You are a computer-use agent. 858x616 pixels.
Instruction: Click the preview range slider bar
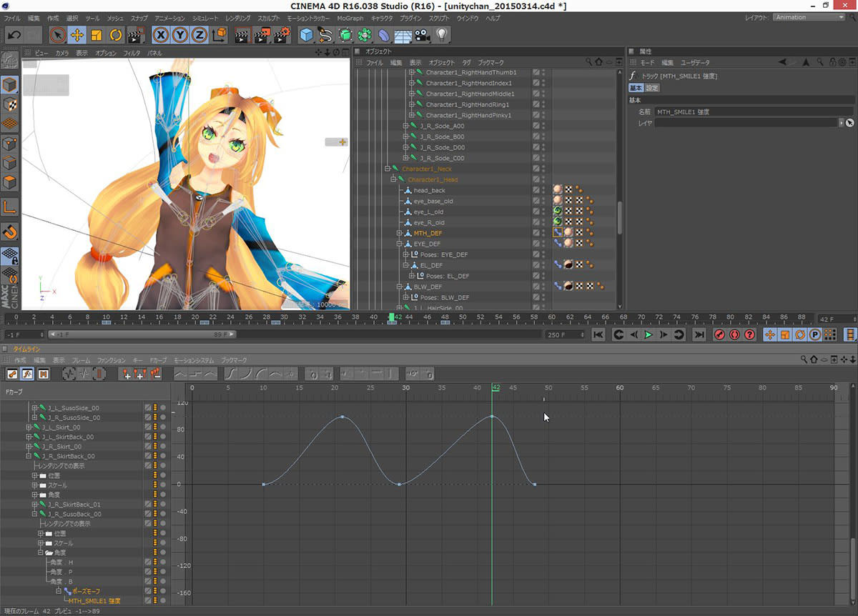(142, 334)
